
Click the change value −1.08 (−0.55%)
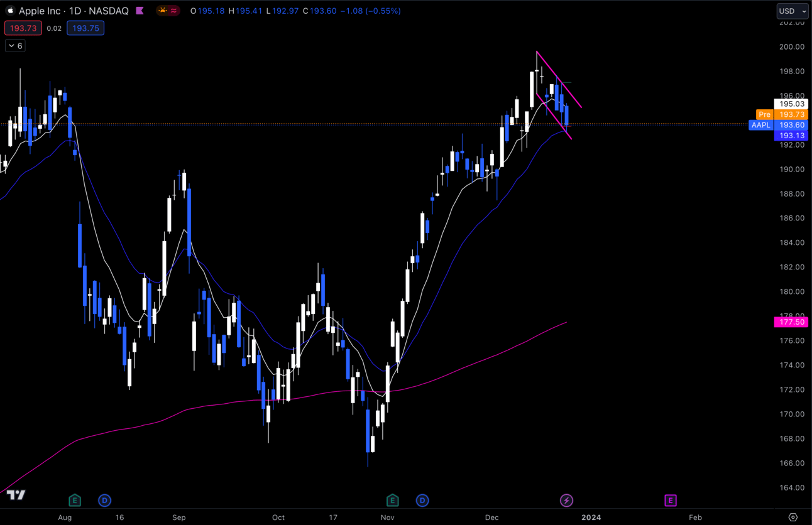pos(370,11)
